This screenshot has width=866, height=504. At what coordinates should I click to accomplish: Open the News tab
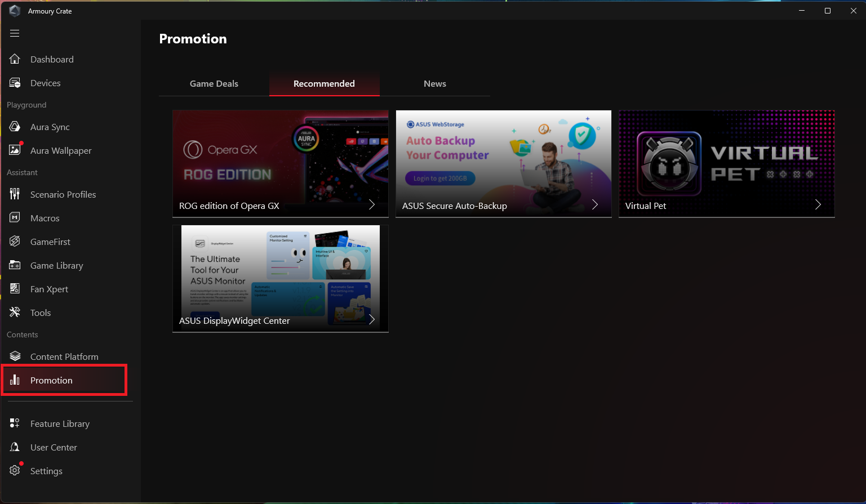coord(435,83)
